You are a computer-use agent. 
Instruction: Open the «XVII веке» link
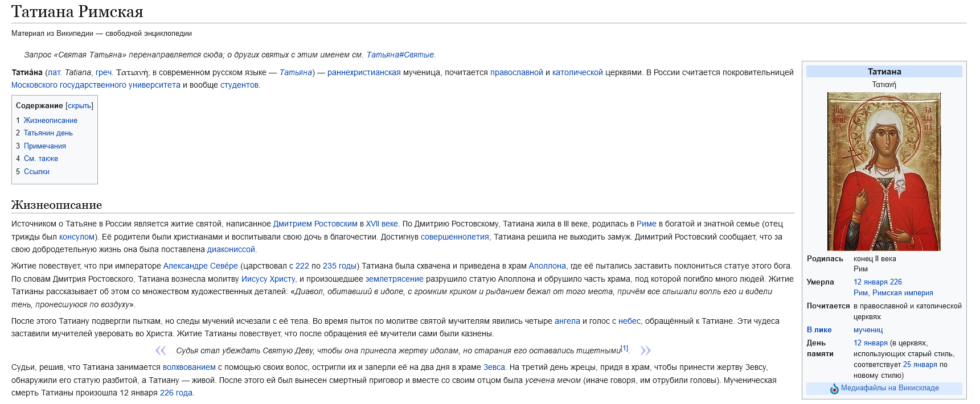[x=382, y=224]
